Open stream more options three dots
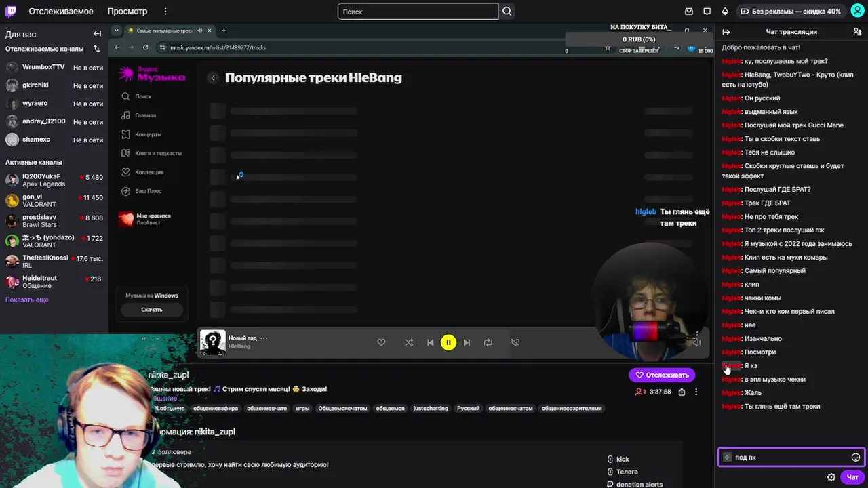The image size is (868, 488). point(696,392)
